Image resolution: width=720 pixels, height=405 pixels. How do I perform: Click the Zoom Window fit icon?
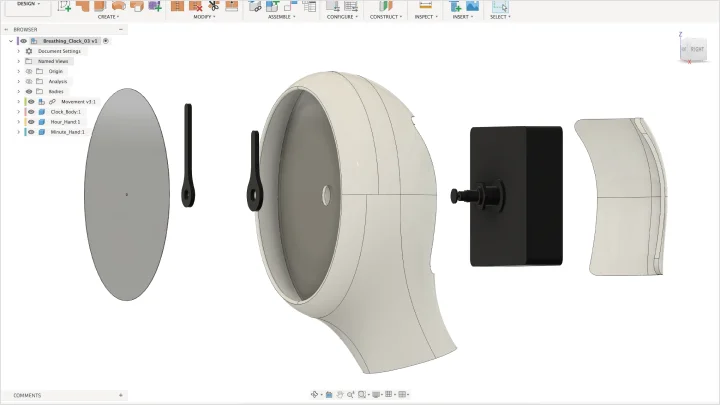(362, 394)
